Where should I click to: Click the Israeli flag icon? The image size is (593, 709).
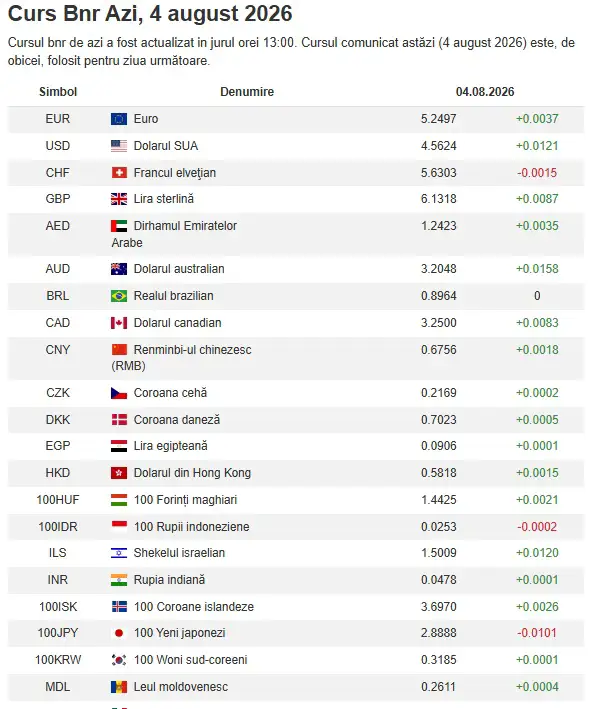[119, 553]
